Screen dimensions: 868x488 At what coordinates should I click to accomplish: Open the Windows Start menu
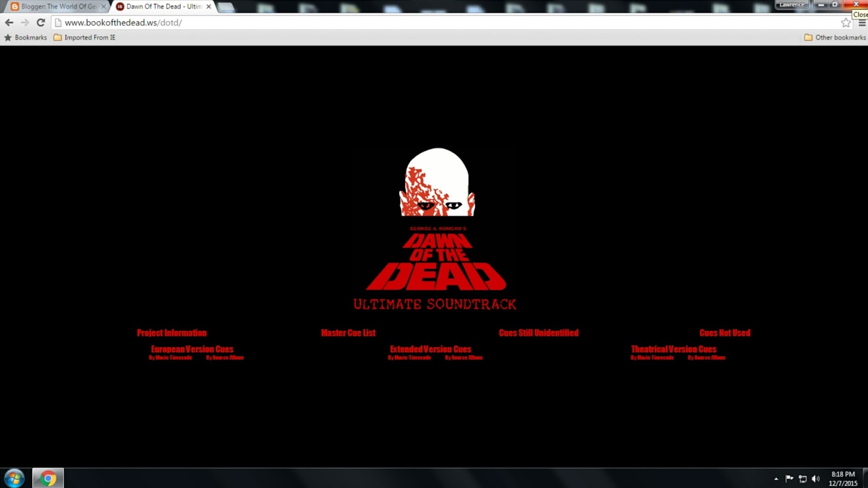coord(14,478)
